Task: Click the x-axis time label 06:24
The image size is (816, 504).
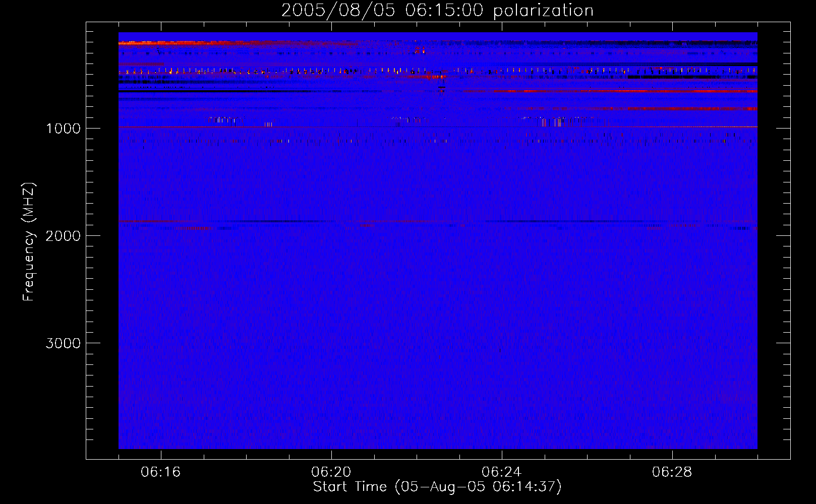Action: pyautogui.click(x=502, y=472)
